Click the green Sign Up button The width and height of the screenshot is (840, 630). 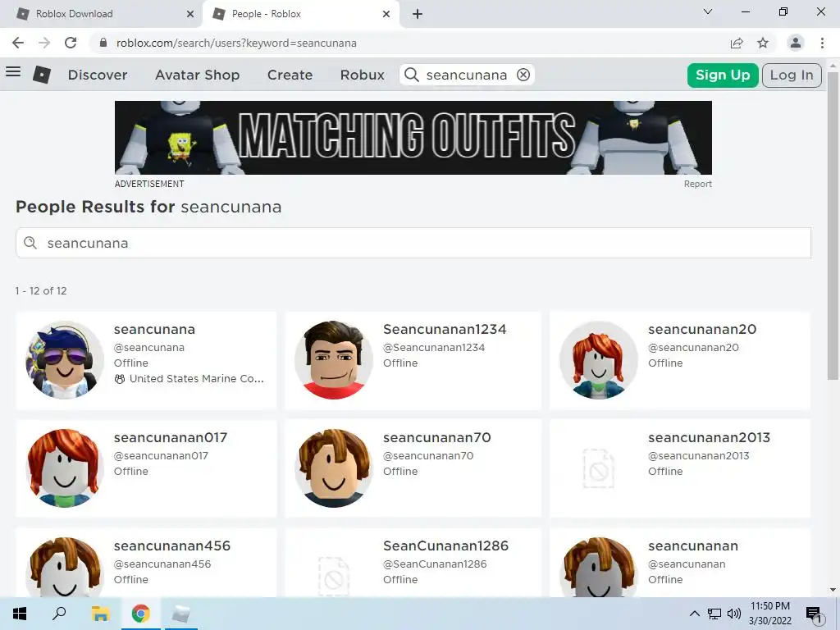tap(723, 75)
